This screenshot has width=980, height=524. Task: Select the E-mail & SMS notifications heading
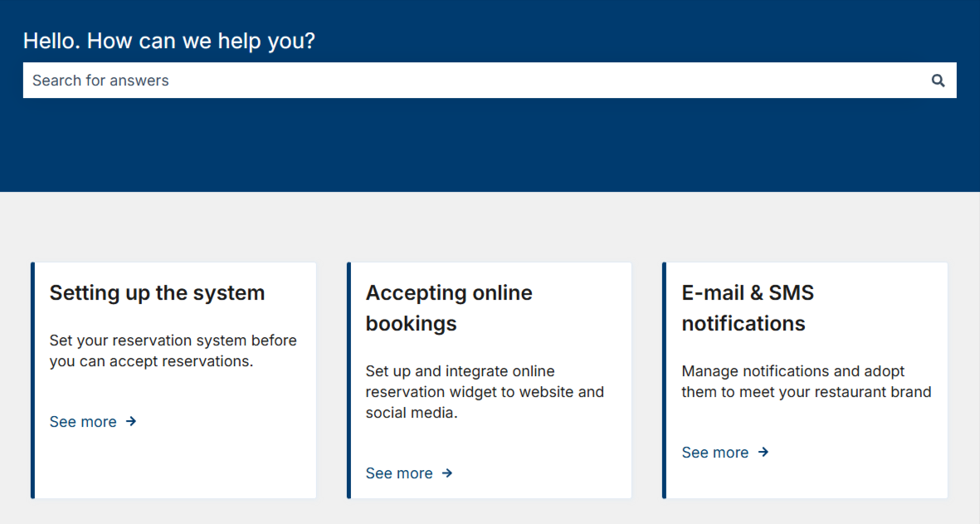tap(747, 307)
